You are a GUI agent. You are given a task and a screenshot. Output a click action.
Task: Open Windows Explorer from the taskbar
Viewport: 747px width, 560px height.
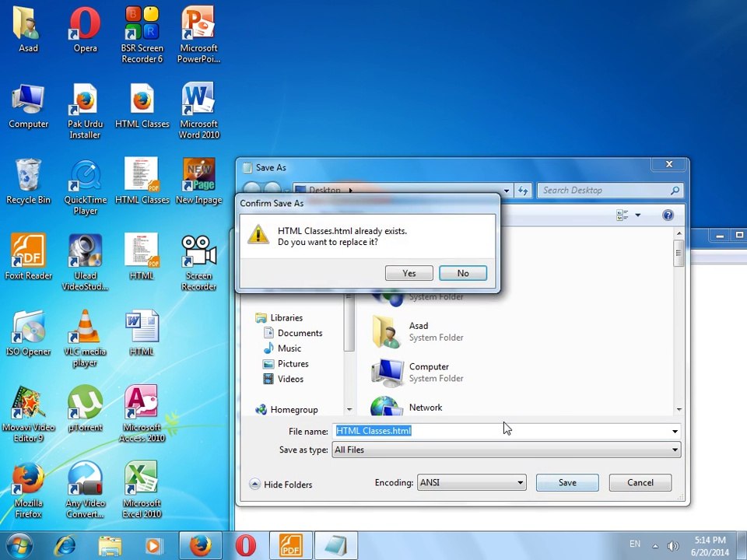coord(110,546)
